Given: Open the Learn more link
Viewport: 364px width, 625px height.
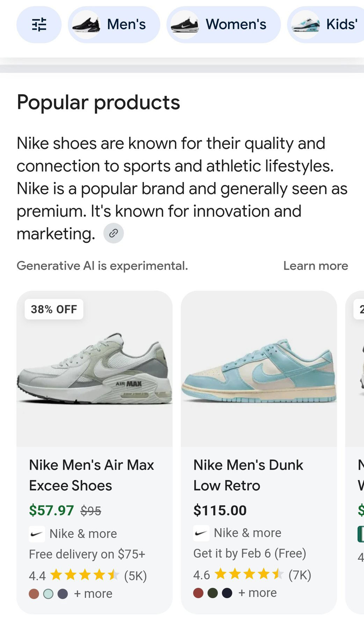Looking at the screenshot, I should (316, 266).
